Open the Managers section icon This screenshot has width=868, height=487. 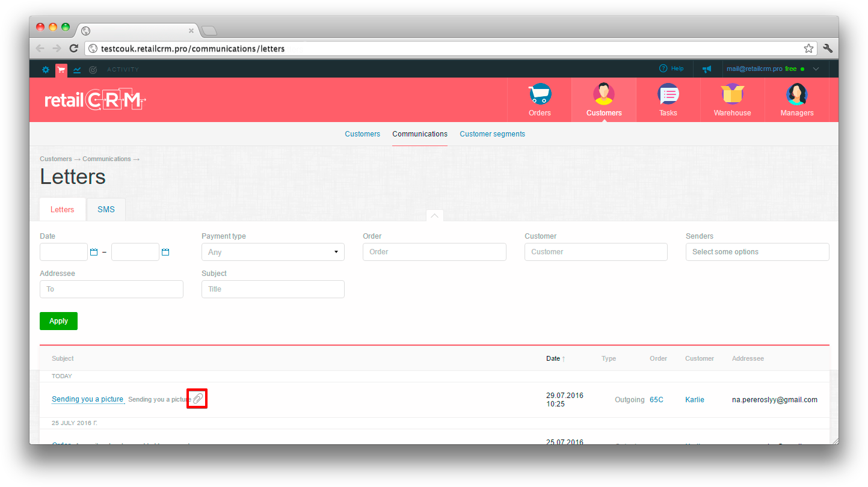[797, 94]
